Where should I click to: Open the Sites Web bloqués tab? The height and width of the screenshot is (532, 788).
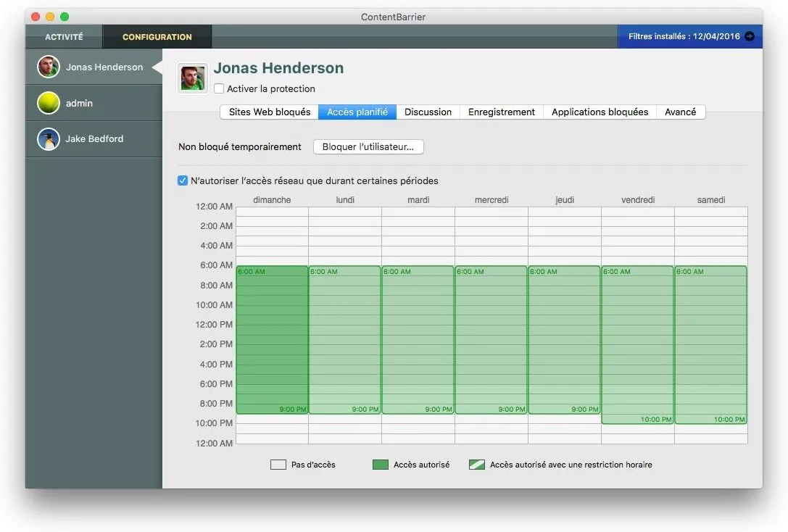coord(269,112)
